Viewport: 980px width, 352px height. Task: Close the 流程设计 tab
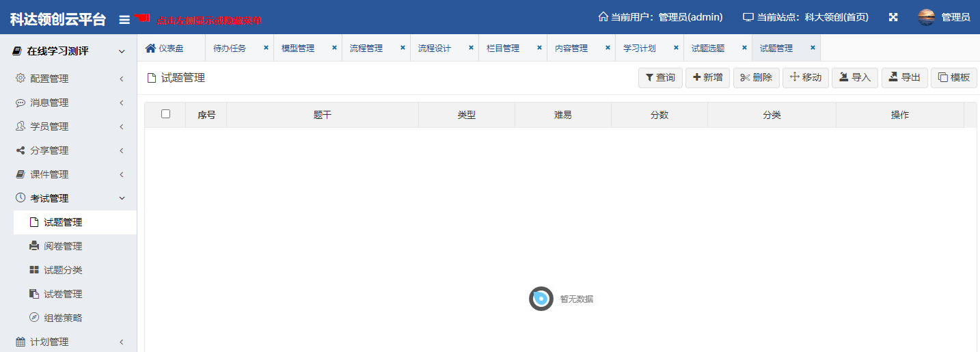471,48
